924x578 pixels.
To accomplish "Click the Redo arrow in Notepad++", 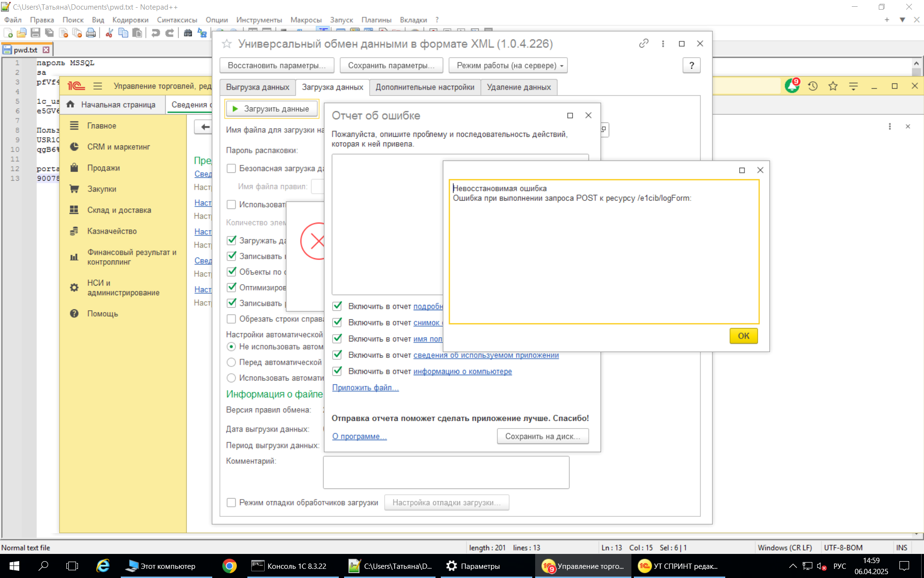I will (169, 33).
